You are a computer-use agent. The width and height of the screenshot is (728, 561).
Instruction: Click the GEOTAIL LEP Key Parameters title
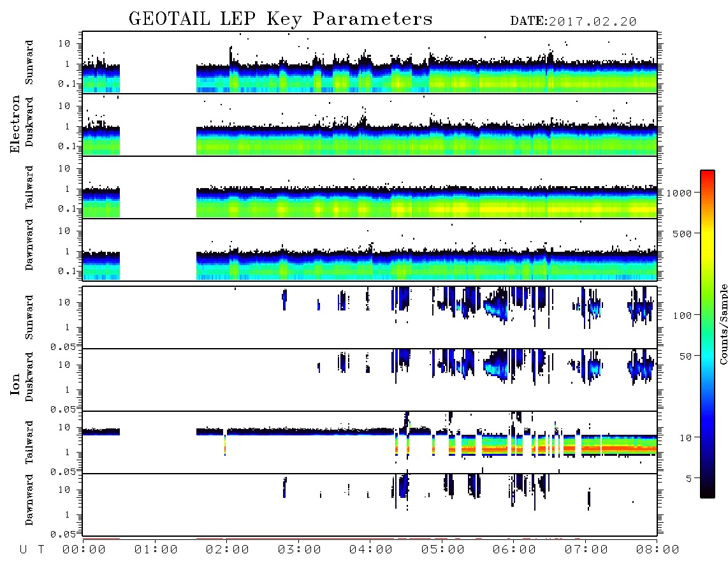[280, 19]
